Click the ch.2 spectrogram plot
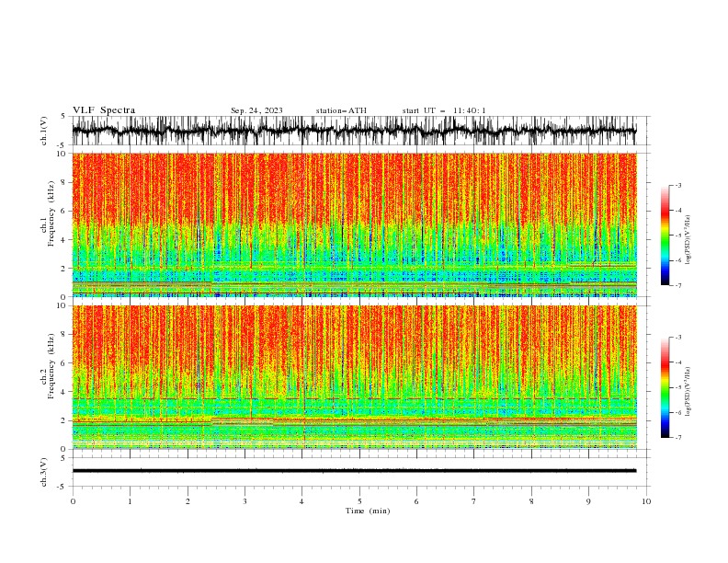The height and width of the screenshot is (563, 728). [354, 377]
